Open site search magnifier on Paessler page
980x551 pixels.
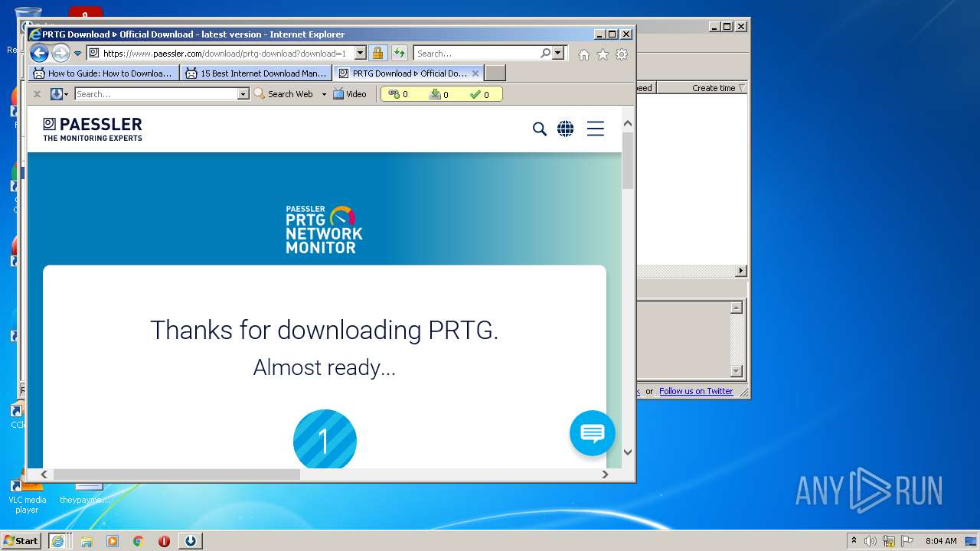tap(540, 129)
